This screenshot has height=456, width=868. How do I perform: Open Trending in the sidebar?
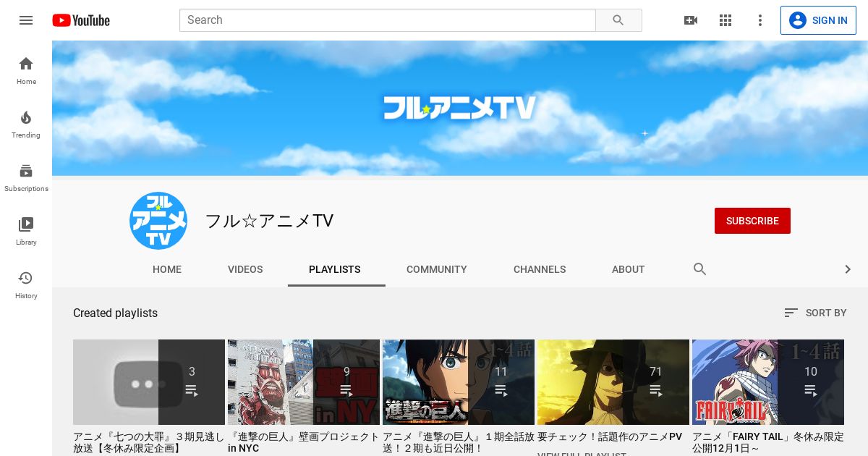(x=26, y=124)
